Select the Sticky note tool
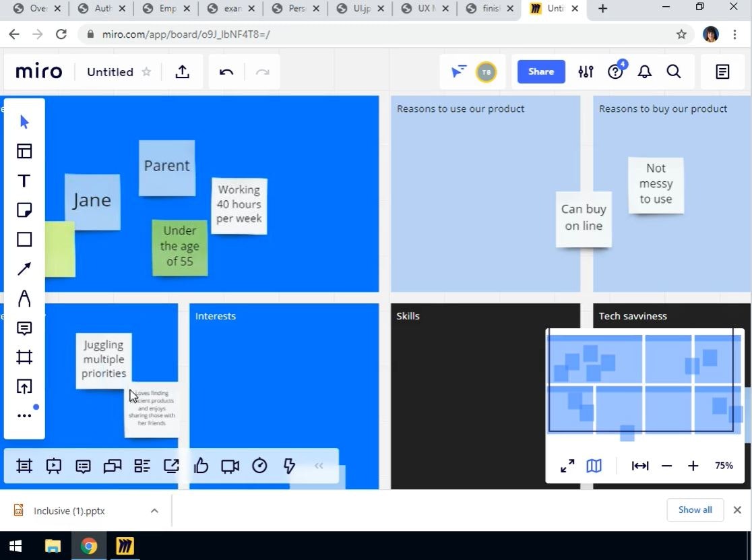The height and width of the screenshot is (560, 752). tap(24, 210)
